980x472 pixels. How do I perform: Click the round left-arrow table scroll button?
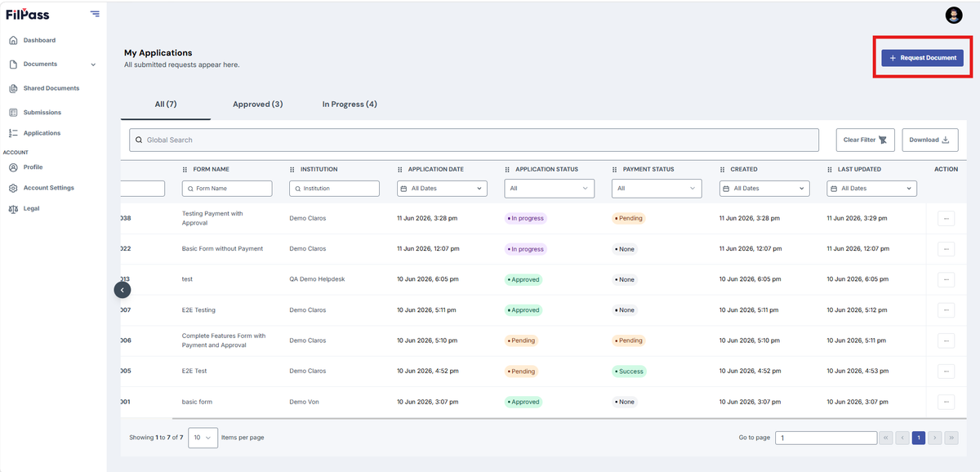click(122, 289)
